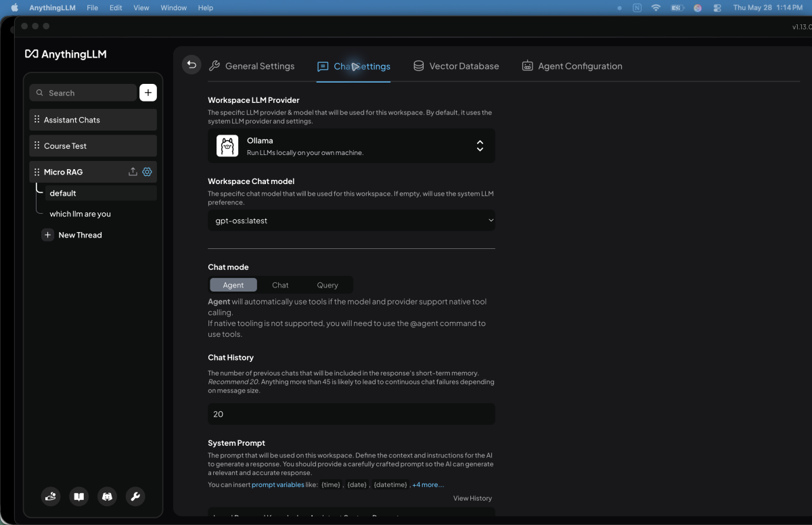Open the Assistant Chats workspace
812x525 pixels.
93,120
